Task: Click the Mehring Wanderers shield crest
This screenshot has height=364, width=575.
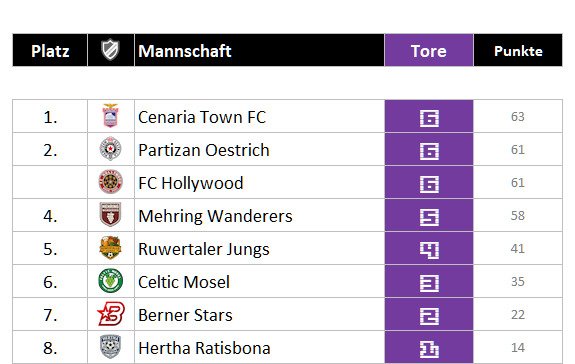Action: coord(110,214)
